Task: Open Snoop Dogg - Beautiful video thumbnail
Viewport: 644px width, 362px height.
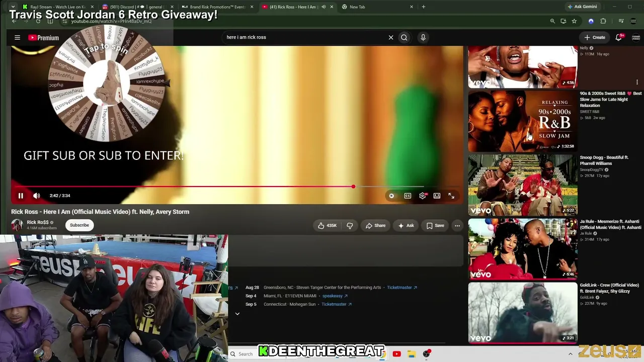Action: point(523,185)
